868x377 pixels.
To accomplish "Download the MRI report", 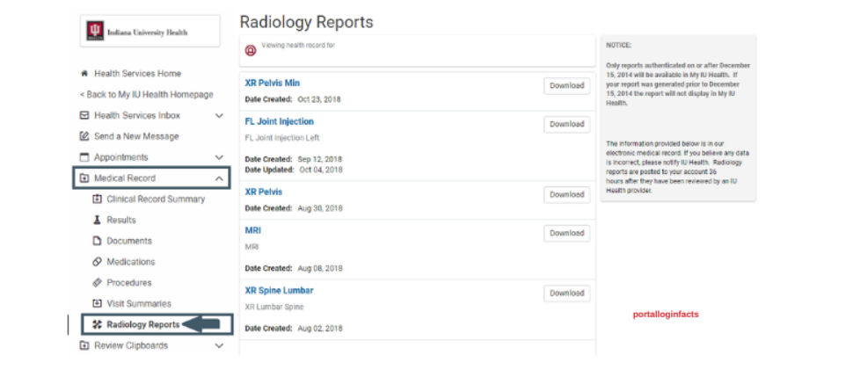I will (x=567, y=233).
